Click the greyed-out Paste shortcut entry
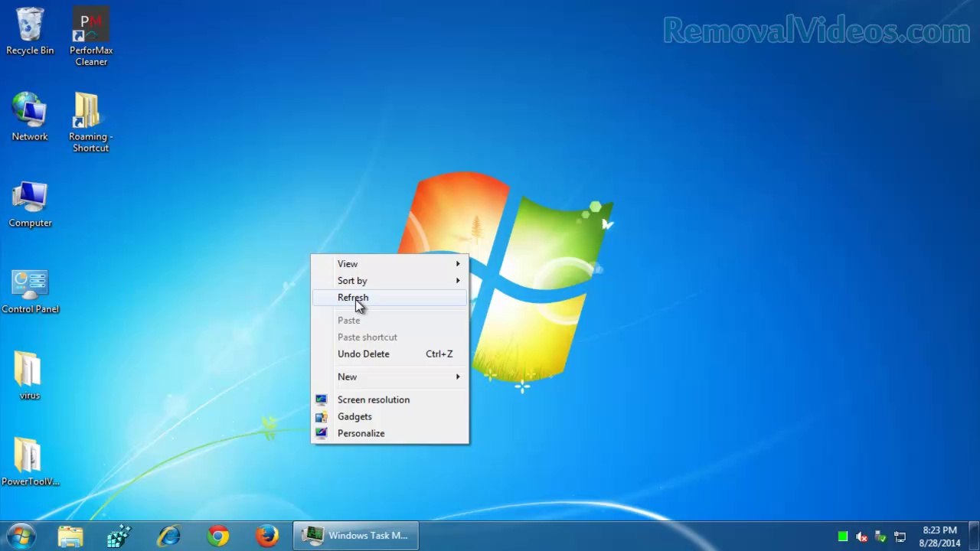The width and height of the screenshot is (980, 551). tap(390, 337)
